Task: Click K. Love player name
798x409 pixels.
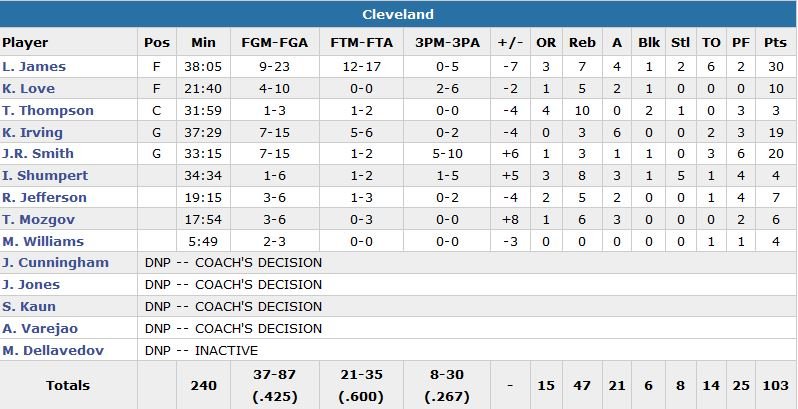Action: pos(29,89)
